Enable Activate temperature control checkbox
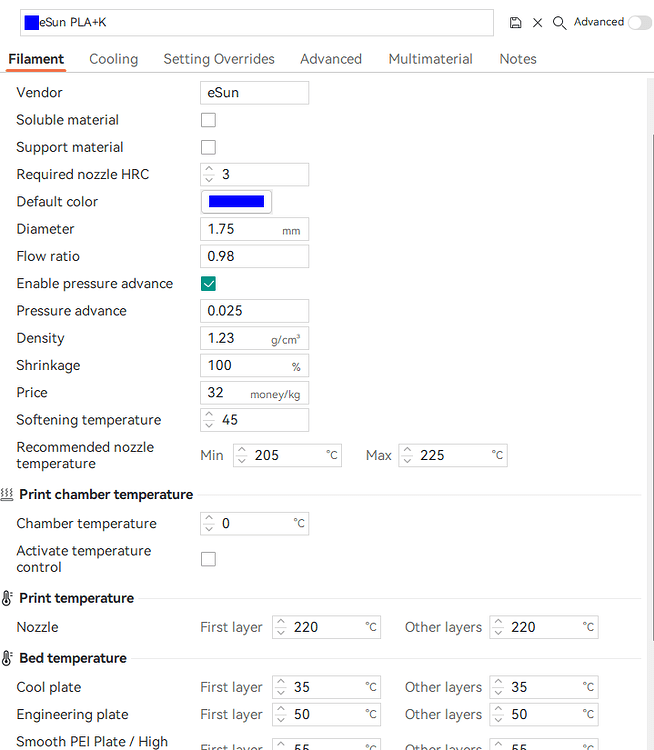Viewport: 654px width, 750px height. [208, 559]
